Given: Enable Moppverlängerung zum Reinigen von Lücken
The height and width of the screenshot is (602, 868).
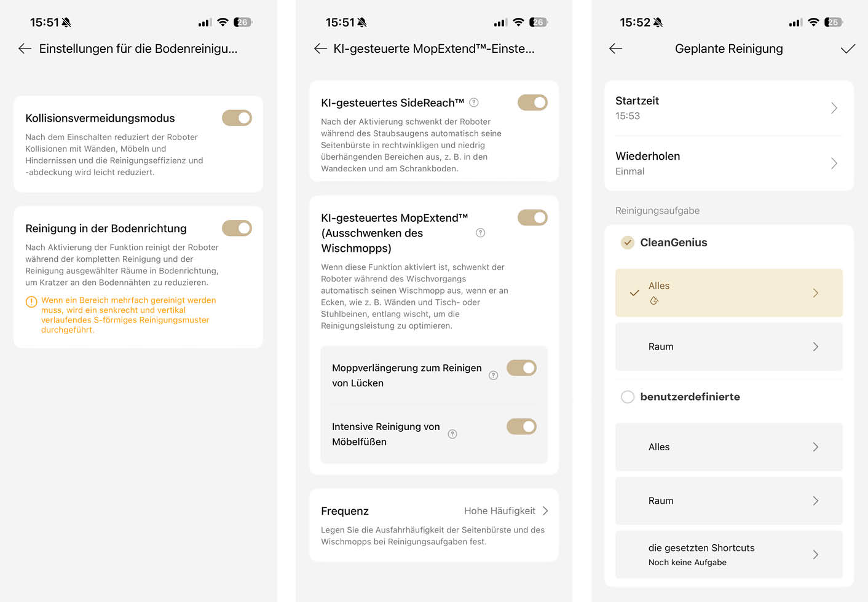Looking at the screenshot, I should pyautogui.click(x=521, y=368).
